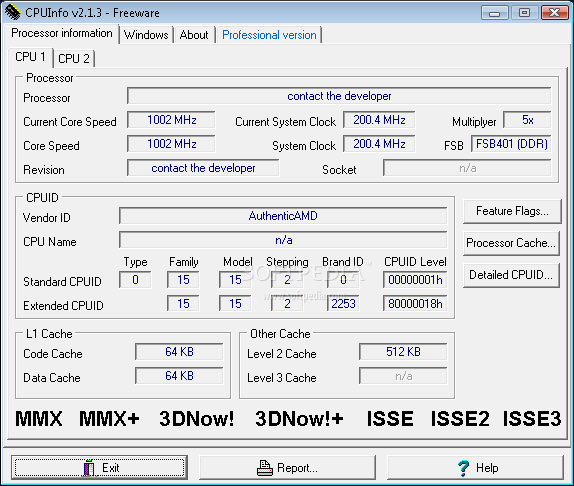Open the Detailed CPUID window
Viewport: 574px width, 486px height.
pos(511,275)
